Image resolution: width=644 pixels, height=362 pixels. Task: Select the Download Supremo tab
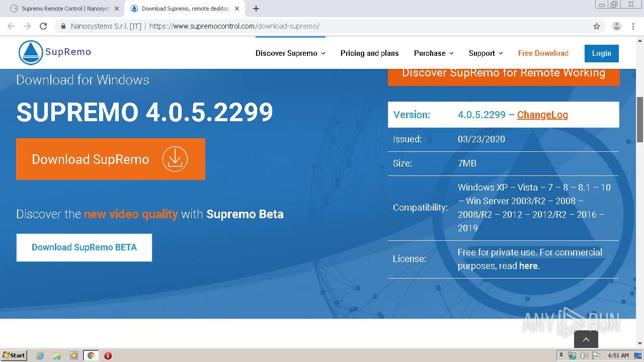pos(184,9)
